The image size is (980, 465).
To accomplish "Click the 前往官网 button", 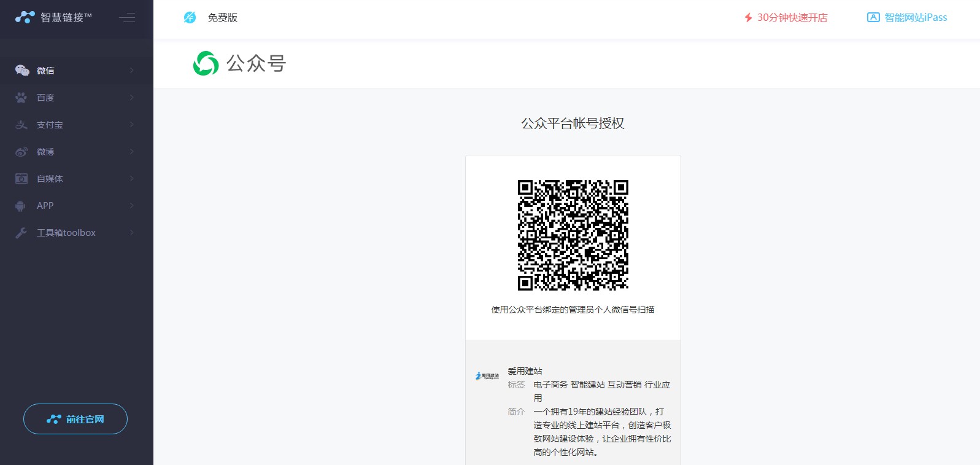I will click(75, 419).
